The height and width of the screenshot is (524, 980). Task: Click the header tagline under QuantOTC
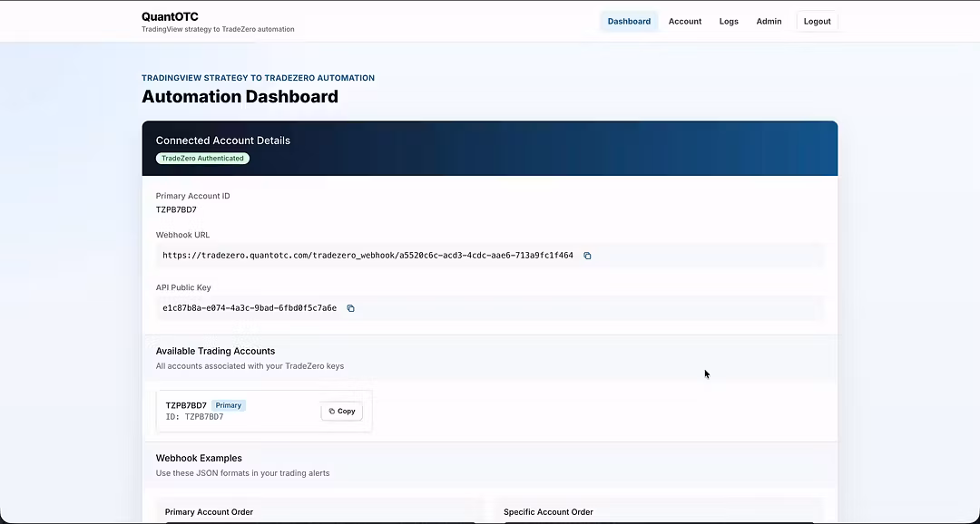coord(218,29)
